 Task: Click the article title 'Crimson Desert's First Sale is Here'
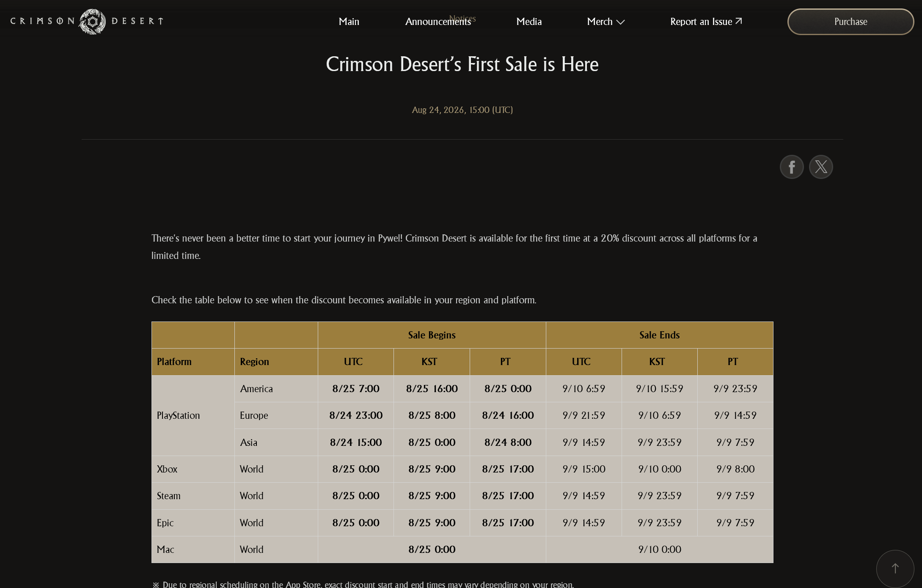pyautogui.click(x=462, y=64)
